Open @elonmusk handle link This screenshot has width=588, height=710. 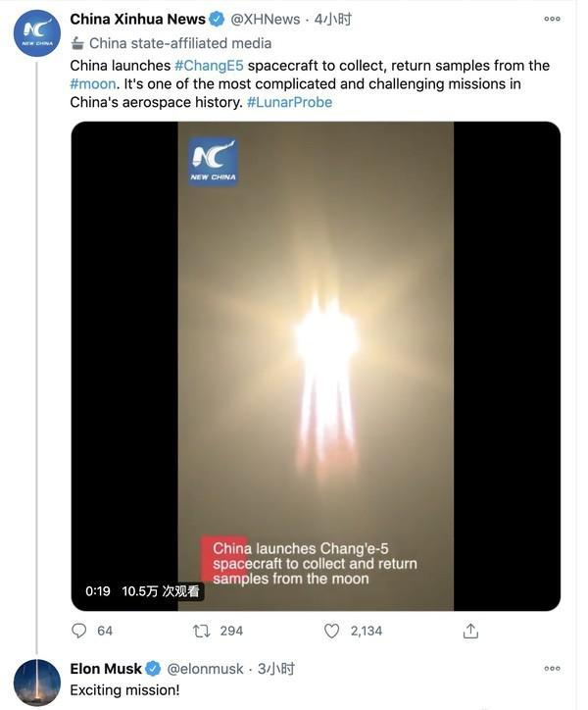tap(204, 669)
